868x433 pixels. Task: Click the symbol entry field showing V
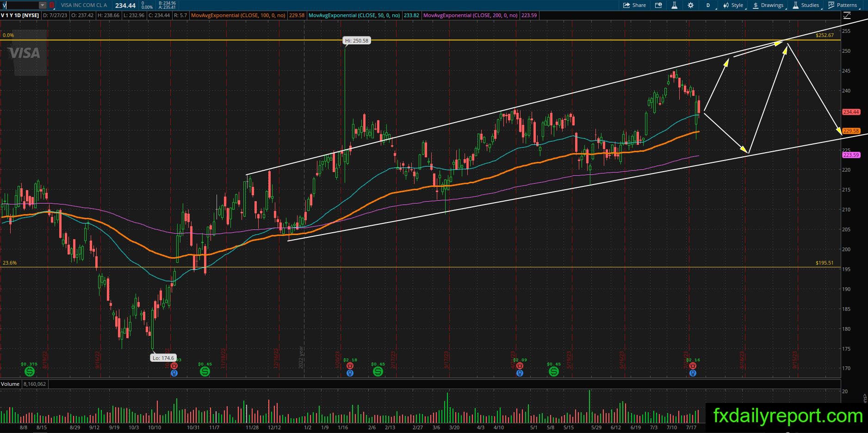20,5
